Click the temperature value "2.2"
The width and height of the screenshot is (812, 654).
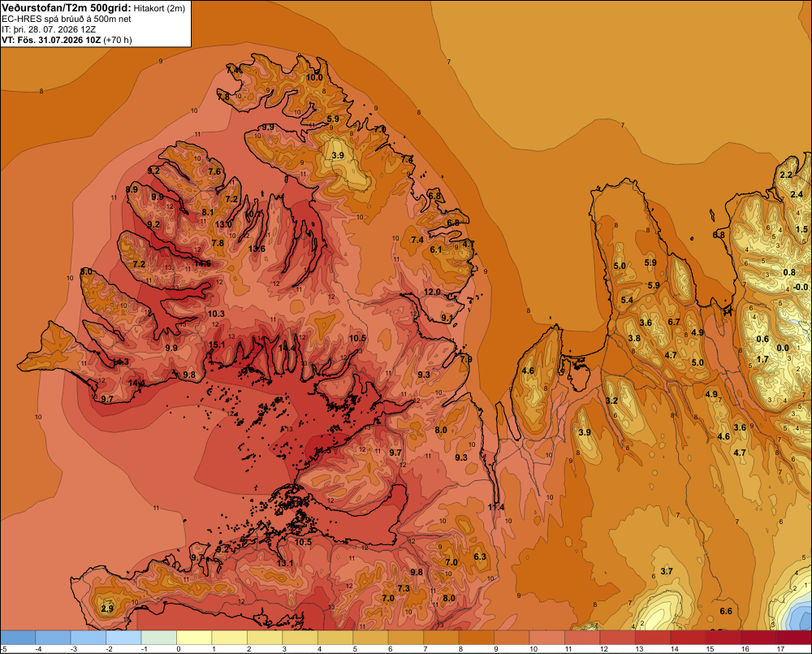pyautogui.click(x=786, y=175)
